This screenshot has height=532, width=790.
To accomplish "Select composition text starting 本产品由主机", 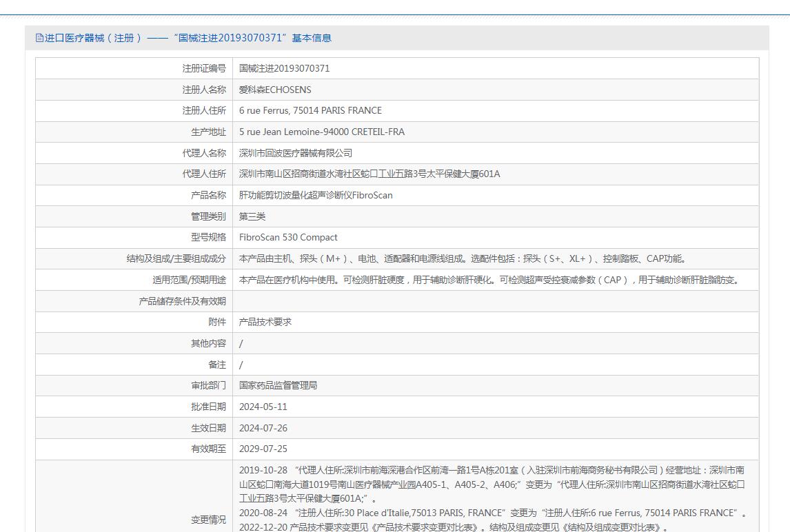I will pos(463,259).
